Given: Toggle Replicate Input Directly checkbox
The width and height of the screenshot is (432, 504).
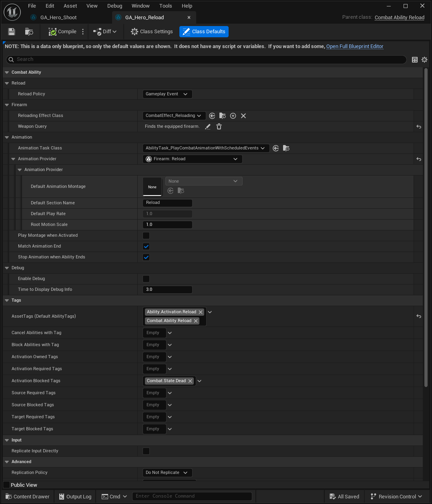Looking at the screenshot, I should coord(146,451).
